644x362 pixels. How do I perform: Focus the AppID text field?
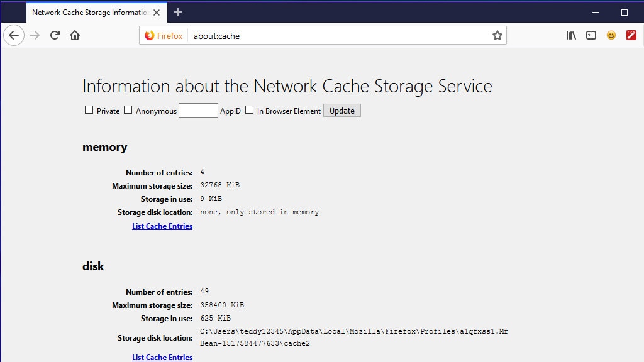(198, 111)
